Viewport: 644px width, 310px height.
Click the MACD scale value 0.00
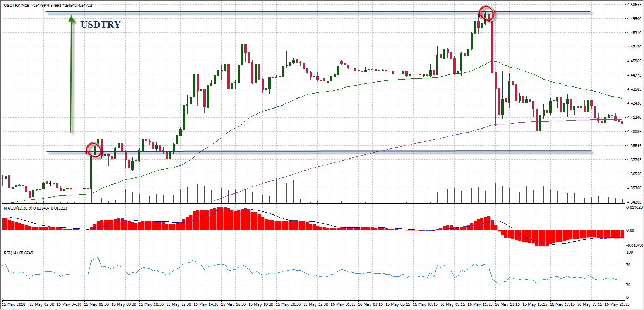click(x=630, y=230)
